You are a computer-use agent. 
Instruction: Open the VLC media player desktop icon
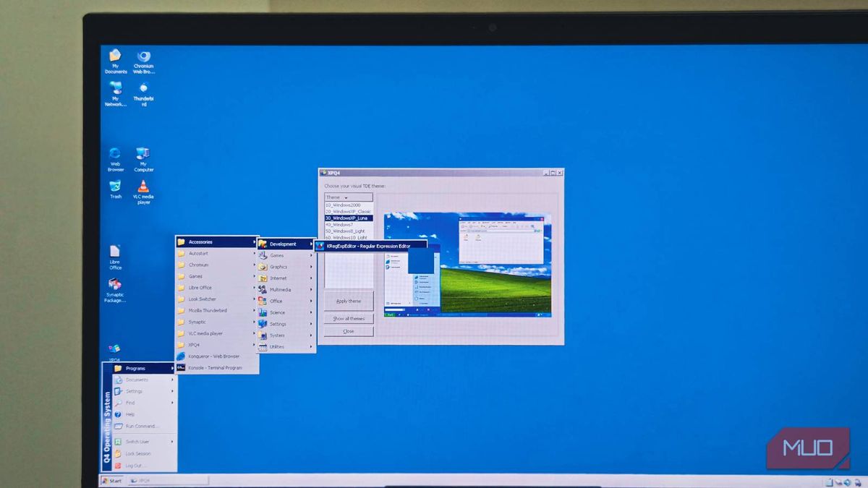(143, 192)
